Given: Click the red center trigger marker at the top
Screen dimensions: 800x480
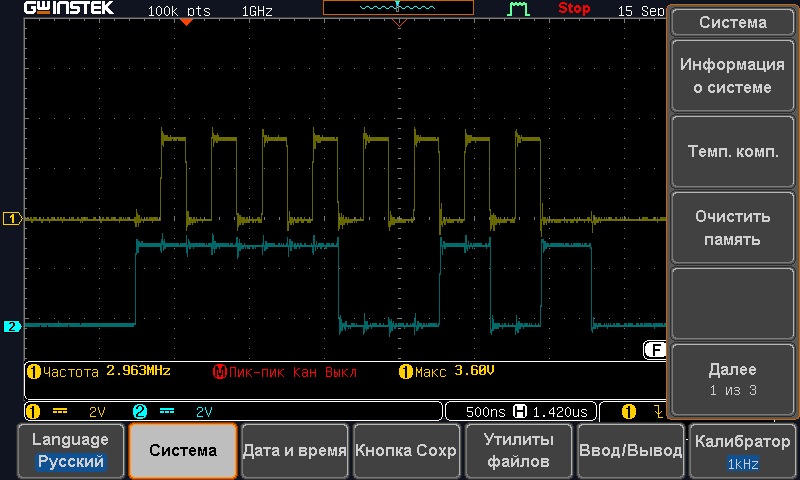Looking at the screenshot, I should 399,22.
